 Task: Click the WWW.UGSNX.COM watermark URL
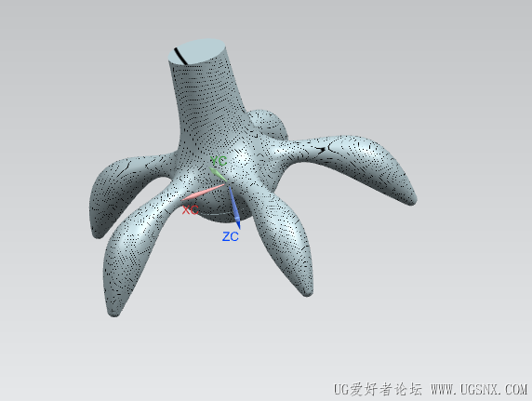[x=479, y=389]
